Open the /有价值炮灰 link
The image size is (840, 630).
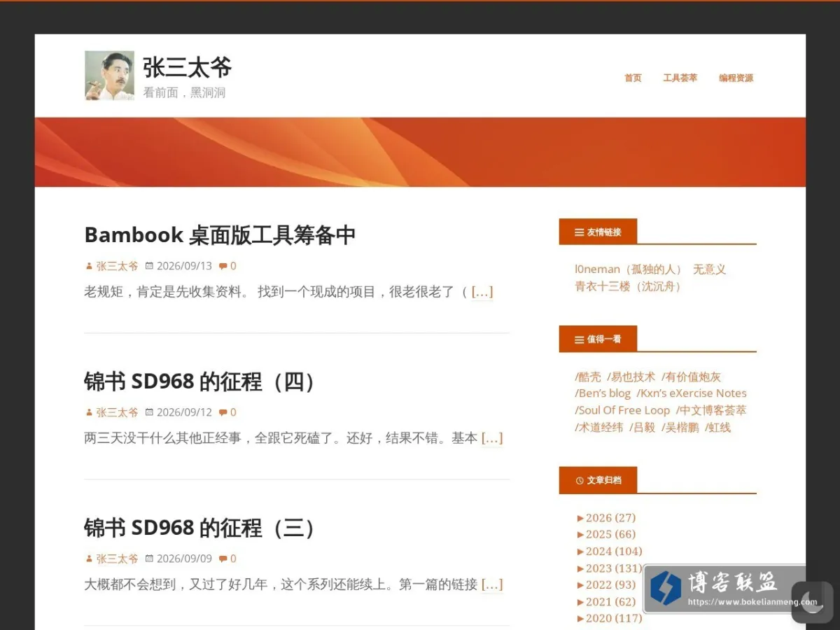(x=691, y=377)
